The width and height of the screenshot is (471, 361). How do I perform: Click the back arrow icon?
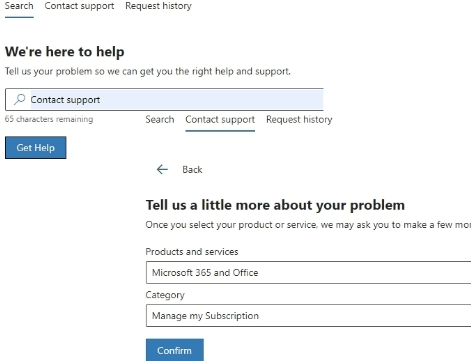[162, 169]
